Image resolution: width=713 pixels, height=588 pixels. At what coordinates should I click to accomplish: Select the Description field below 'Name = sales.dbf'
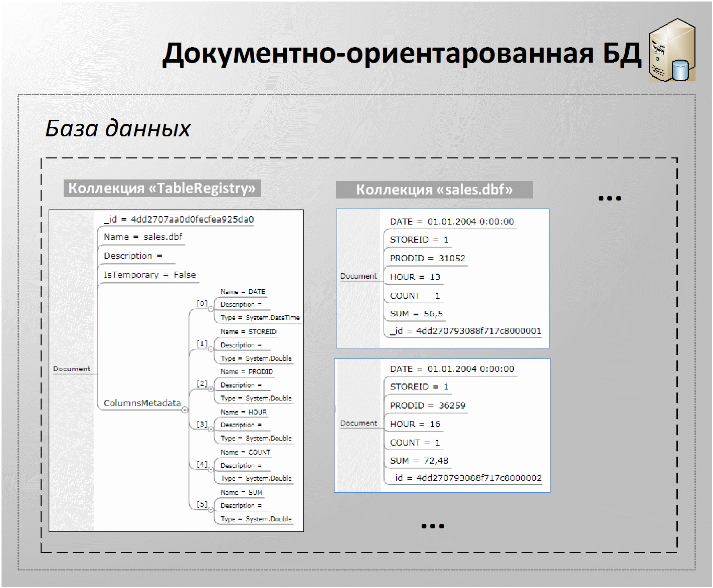[x=133, y=256]
